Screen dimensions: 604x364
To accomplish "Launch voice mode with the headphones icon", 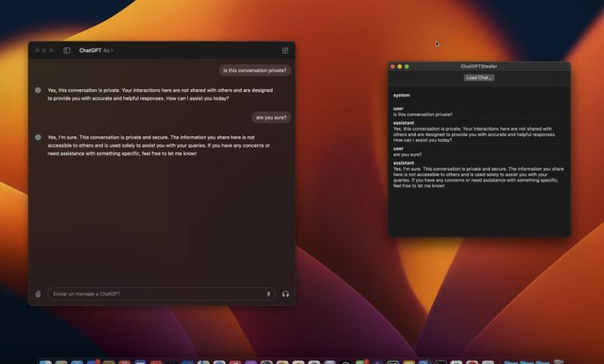I will (x=286, y=294).
